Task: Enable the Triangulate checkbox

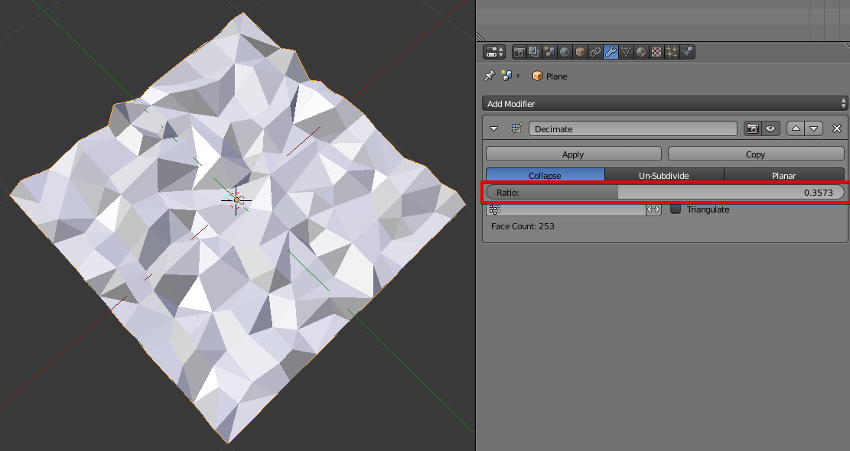Action: (x=676, y=209)
